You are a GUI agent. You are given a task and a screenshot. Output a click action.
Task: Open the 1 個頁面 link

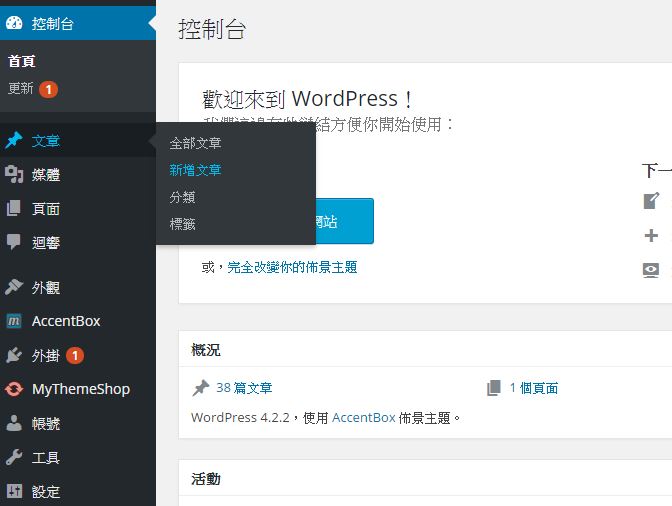tap(534, 388)
